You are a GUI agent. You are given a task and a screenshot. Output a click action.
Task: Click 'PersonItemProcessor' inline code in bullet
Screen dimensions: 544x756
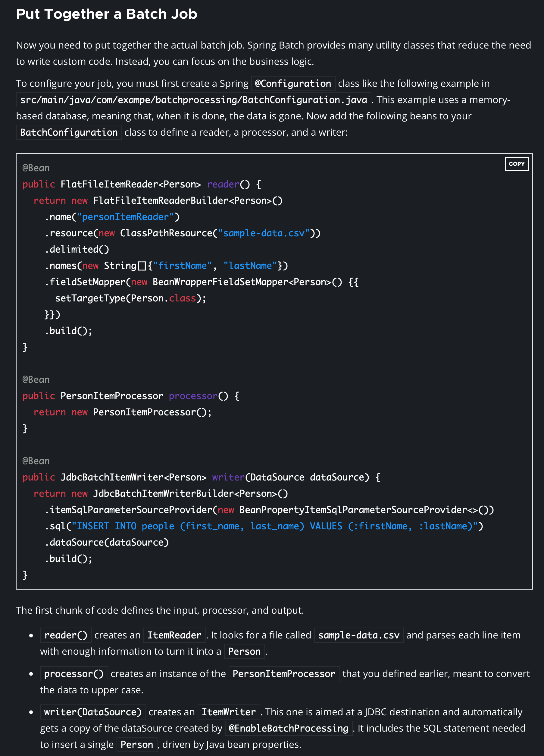click(284, 674)
